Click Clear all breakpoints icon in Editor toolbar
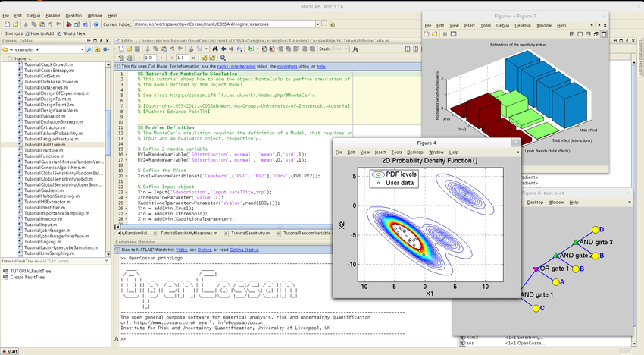 [x=271, y=49]
